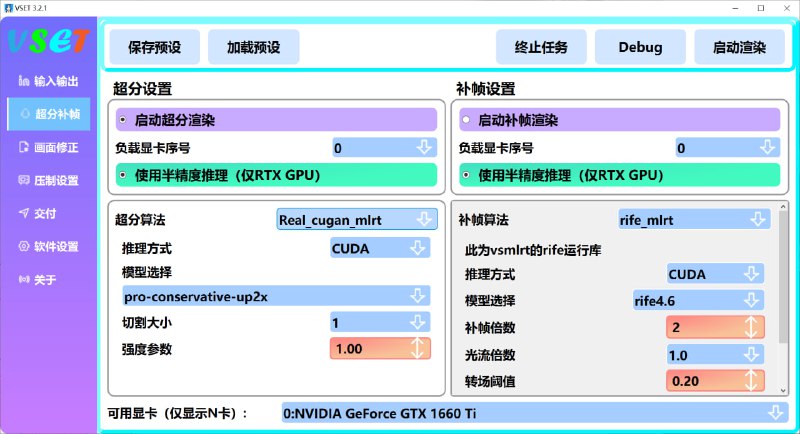The height and width of the screenshot is (434, 800).
Task: Click 加载预设 button
Action: click(254, 47)
